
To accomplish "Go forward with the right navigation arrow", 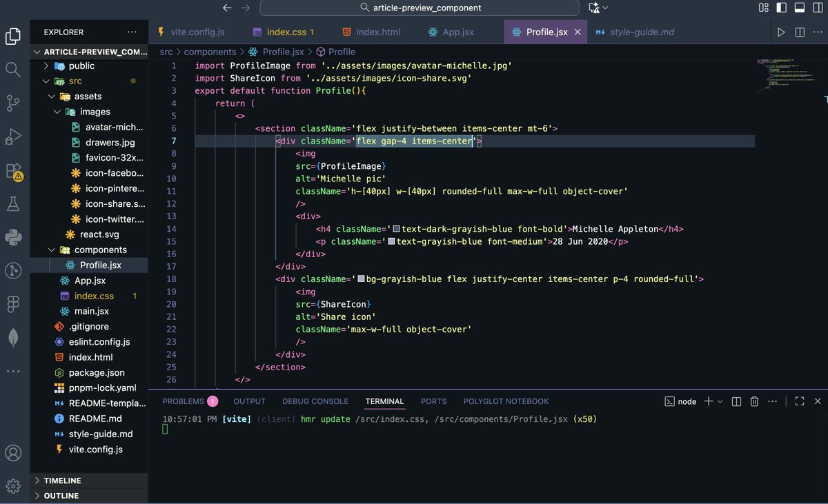I will tap(246, 8).
